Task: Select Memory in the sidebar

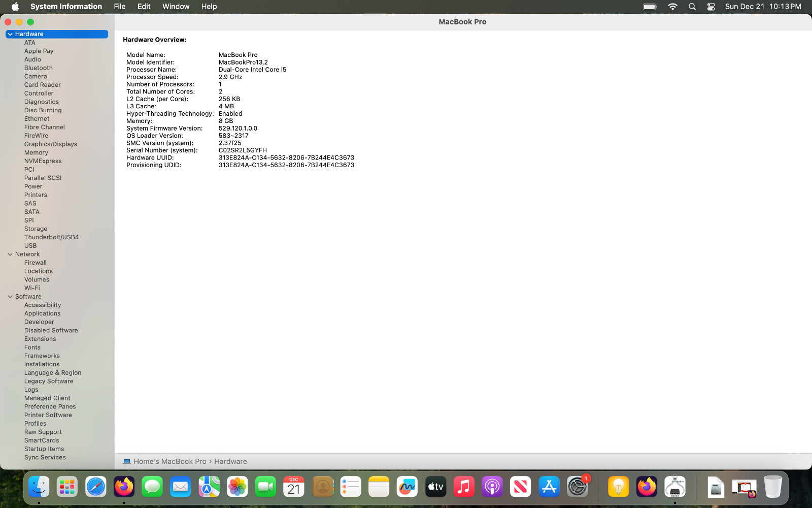Action: tap(36, 153)
